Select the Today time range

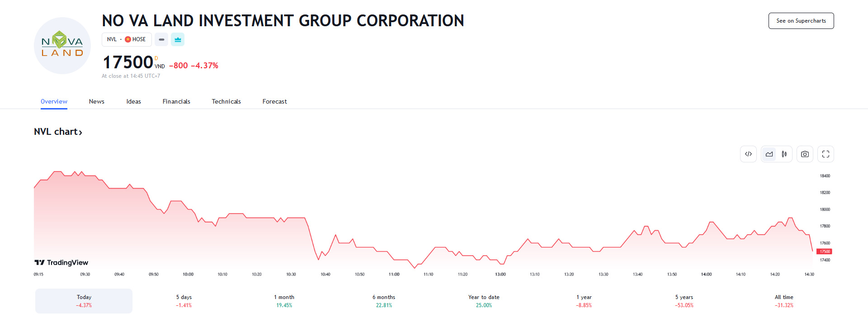click(x=84, y=301)
